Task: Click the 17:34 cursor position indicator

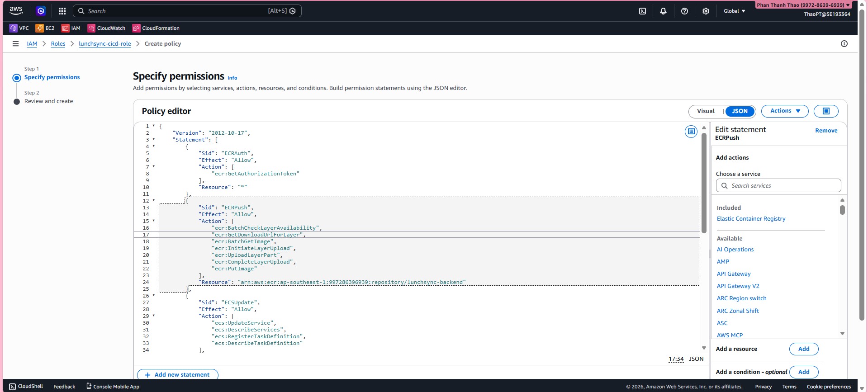Action: click(x=676, y=359)
